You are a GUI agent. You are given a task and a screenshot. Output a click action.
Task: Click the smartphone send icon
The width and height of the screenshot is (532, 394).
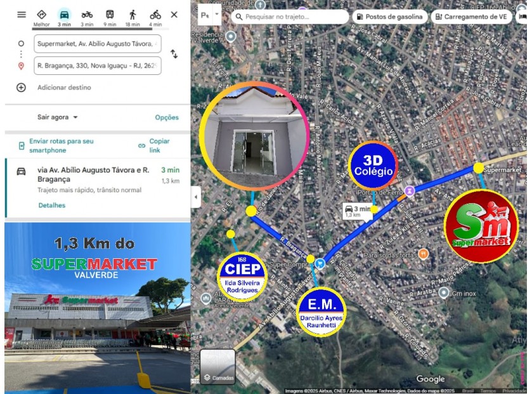pos(22,146)
